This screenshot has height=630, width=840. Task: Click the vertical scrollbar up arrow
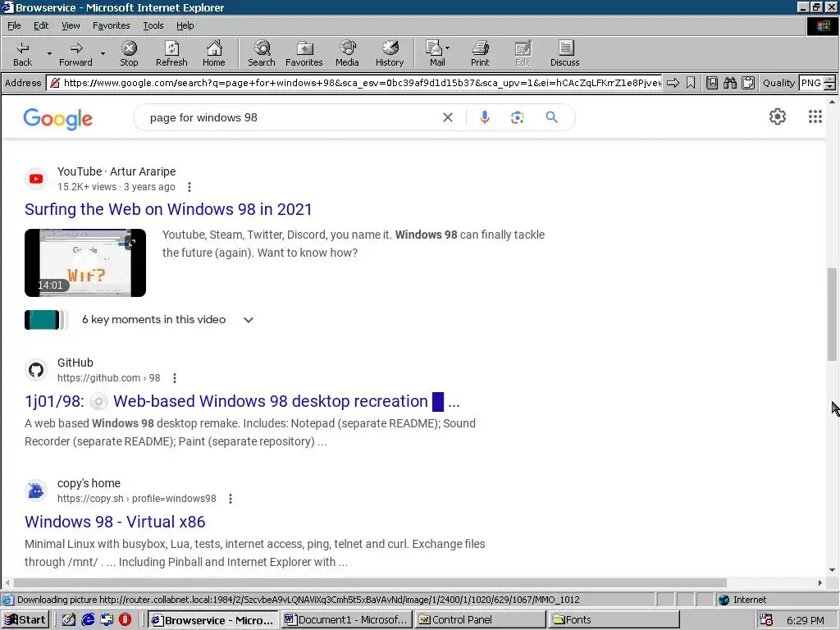coord(832,101)
